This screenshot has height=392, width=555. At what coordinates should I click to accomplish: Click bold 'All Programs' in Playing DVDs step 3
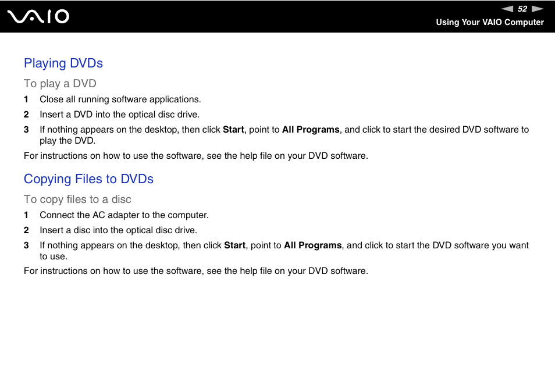tap(311, 130)
